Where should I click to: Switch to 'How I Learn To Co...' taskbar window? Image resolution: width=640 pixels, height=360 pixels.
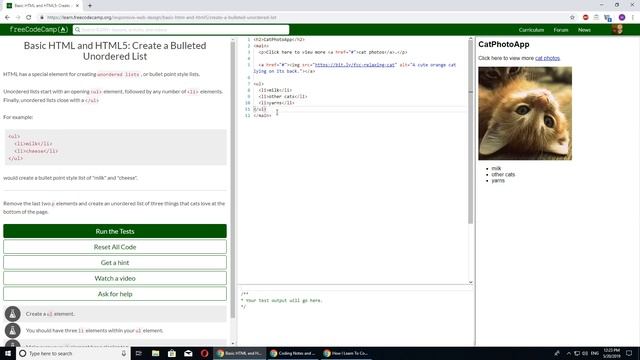tap(346, 353)
